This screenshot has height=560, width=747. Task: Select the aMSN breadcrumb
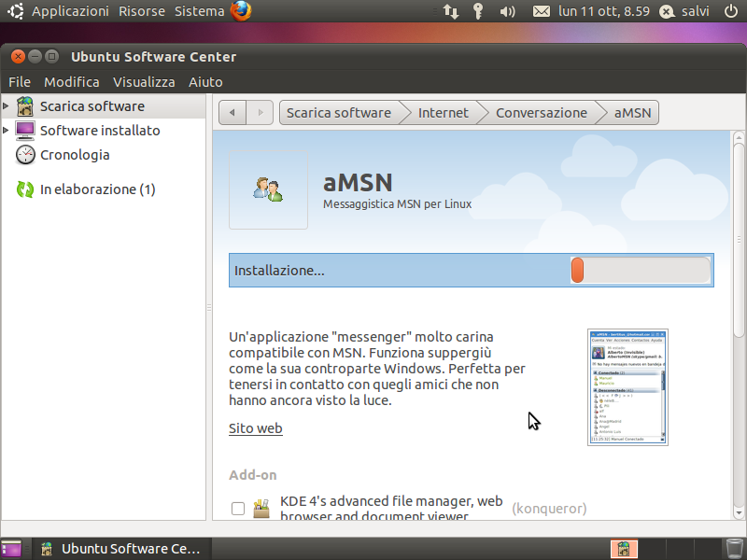(633, 112)
